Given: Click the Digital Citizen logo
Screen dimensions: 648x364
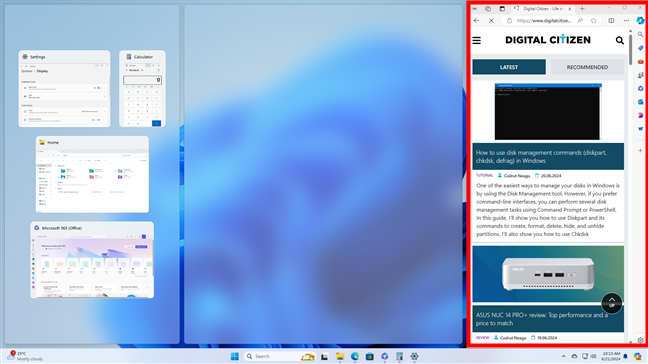Looking at the screenshot, I should (548, 40).
